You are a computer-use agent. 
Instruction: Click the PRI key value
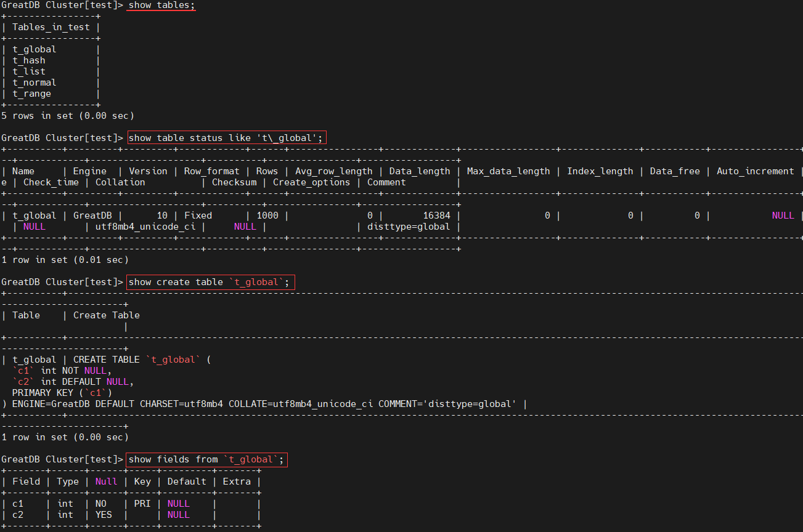[142, 504]
